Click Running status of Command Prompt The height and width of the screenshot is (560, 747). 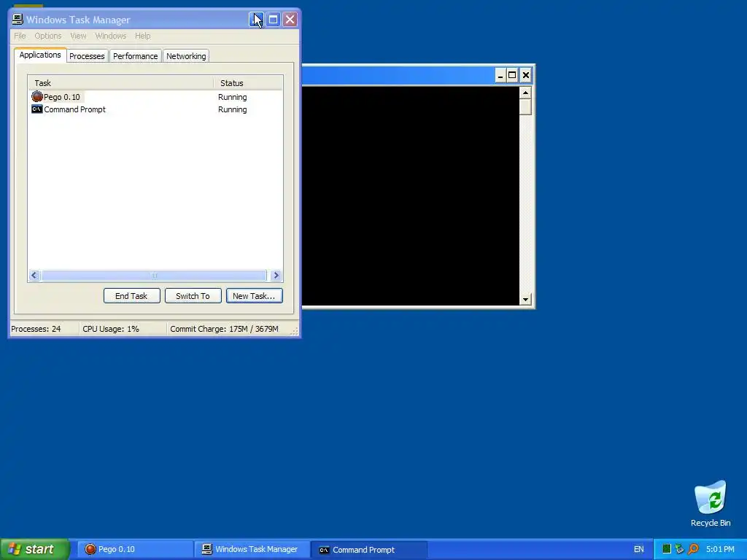pyautogui.click(x=233, y=109)
